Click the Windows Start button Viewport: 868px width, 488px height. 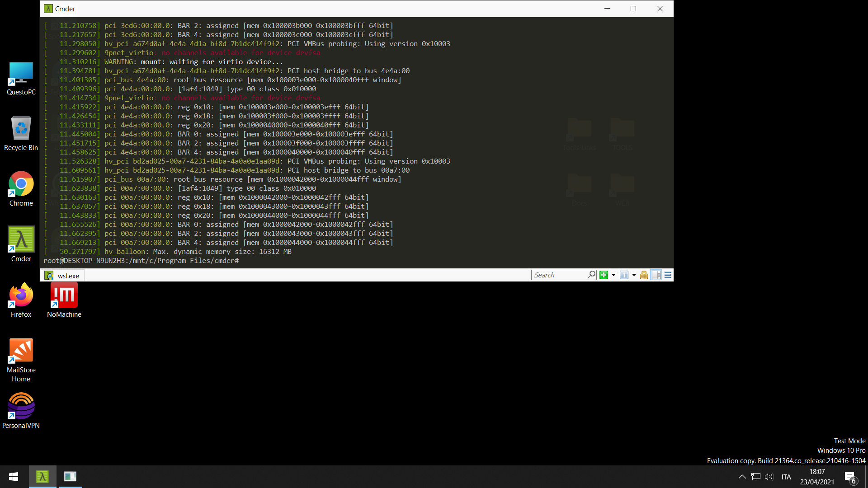coord(13,476)
